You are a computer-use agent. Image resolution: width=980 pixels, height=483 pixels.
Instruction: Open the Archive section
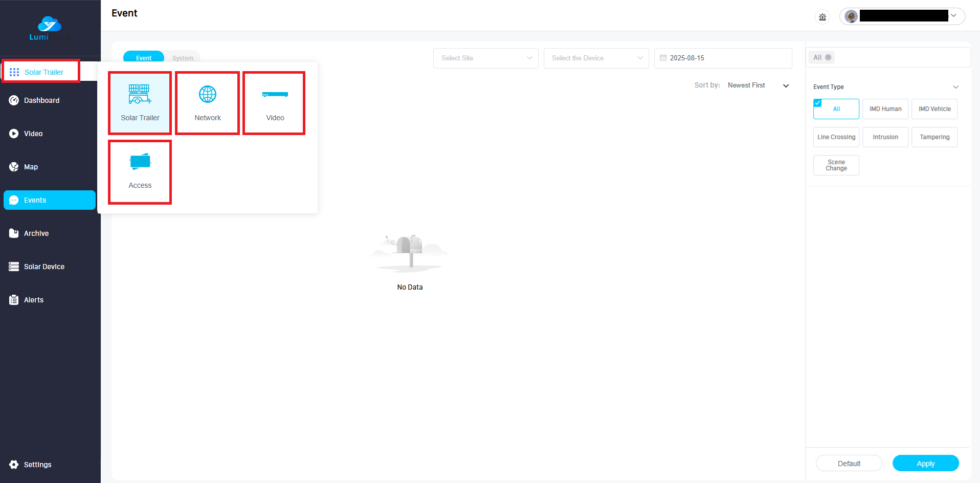click(x=36, y=233)
